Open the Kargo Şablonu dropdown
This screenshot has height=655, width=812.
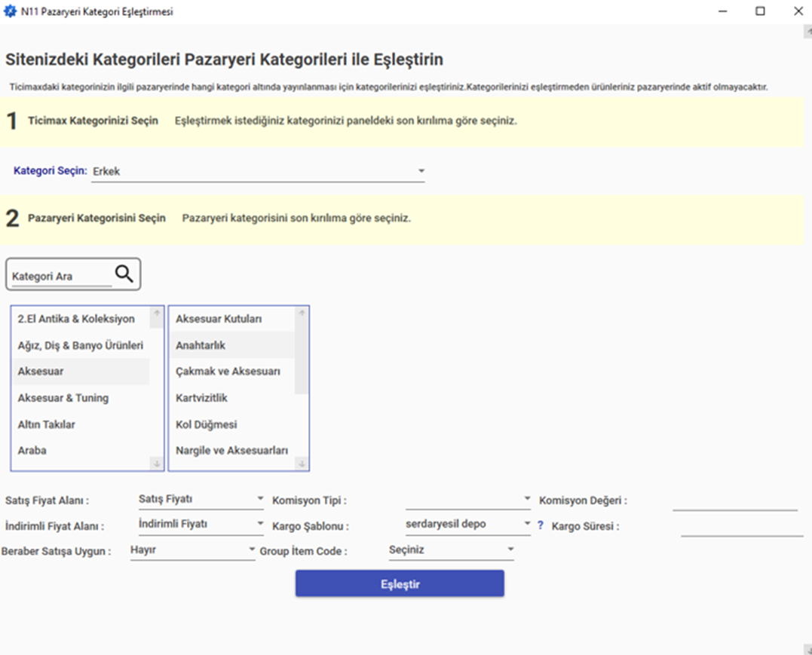(x=468, y=524)
